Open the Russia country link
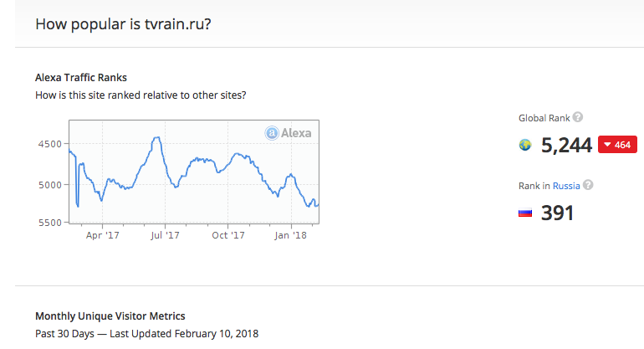Viewport: 644px width, 349px height. coord(566,186)
